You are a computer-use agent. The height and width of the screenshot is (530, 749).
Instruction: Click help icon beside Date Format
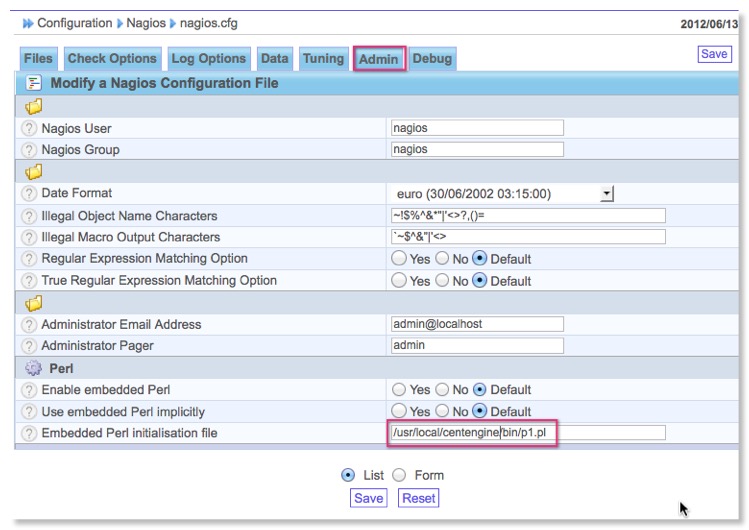tap(29, 193)
